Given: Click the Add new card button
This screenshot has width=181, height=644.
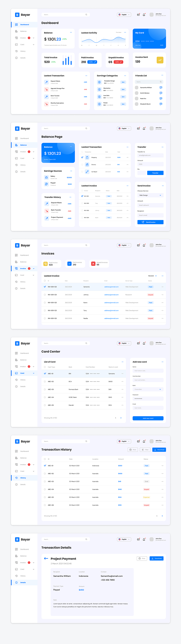Looking at the screenshot, I should click(148, 418).
